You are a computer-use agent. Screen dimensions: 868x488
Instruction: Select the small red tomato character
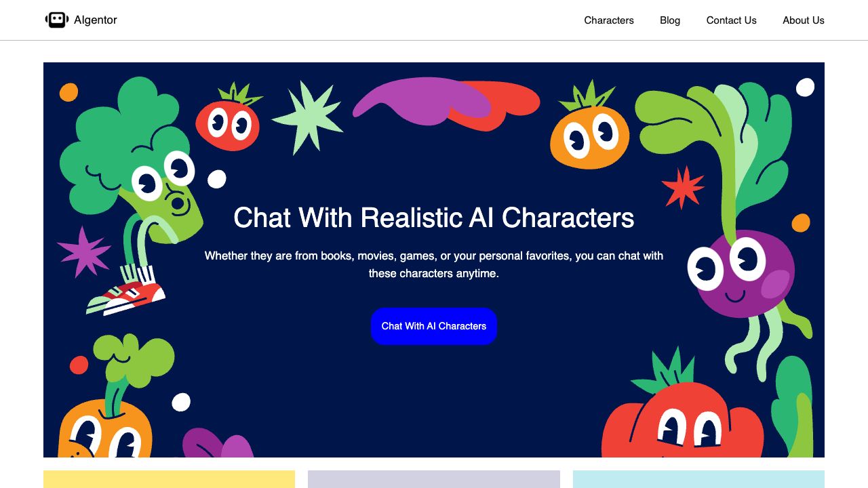[x=229, y=122]
